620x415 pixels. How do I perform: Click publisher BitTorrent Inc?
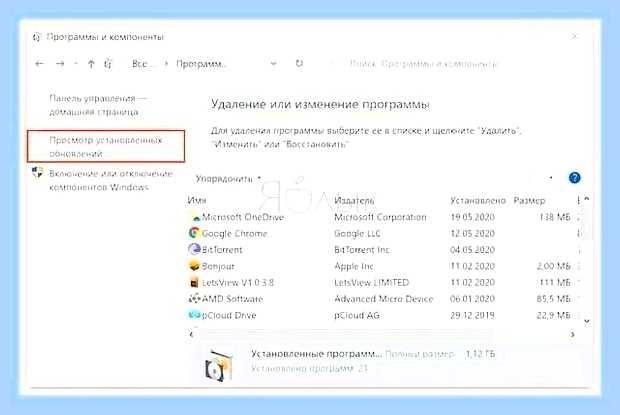coord(362,250)
